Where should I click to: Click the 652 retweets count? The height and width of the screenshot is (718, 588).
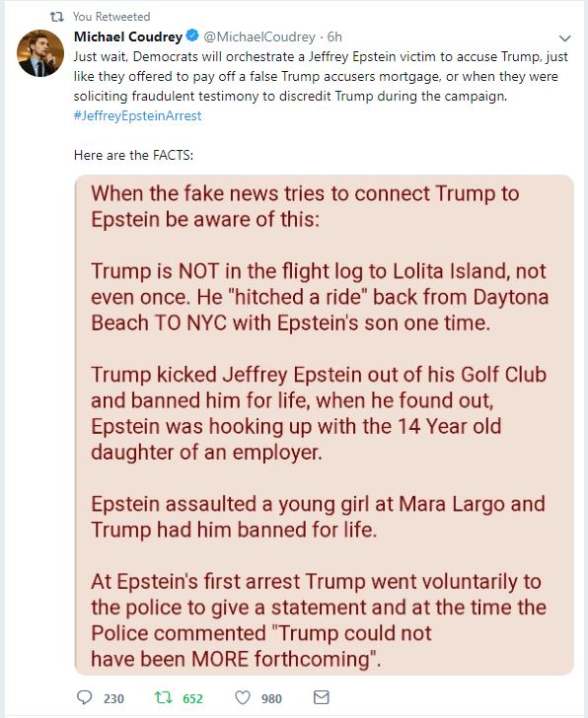[192, 698]
